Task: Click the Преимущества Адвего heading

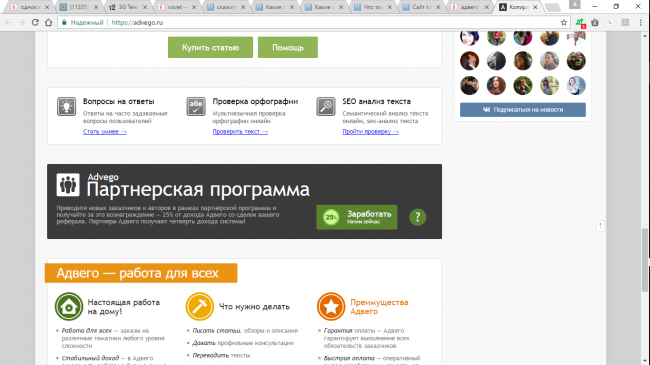Action: pyautogui.click(x=379, y=307)
